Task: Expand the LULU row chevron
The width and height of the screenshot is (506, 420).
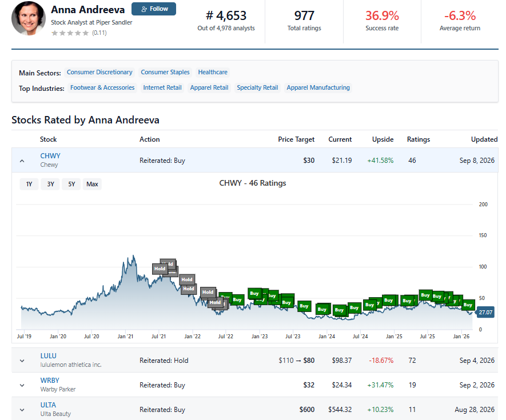Action: point(22,361)
